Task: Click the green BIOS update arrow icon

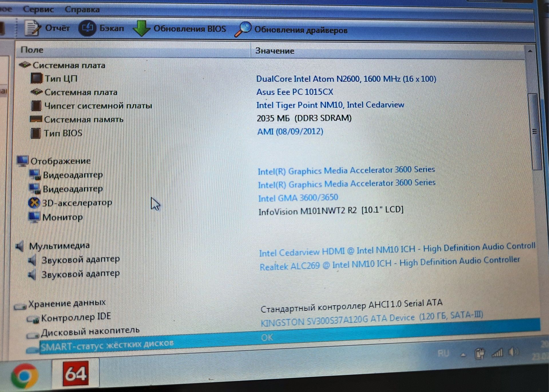Action: [x=141, y=28]
